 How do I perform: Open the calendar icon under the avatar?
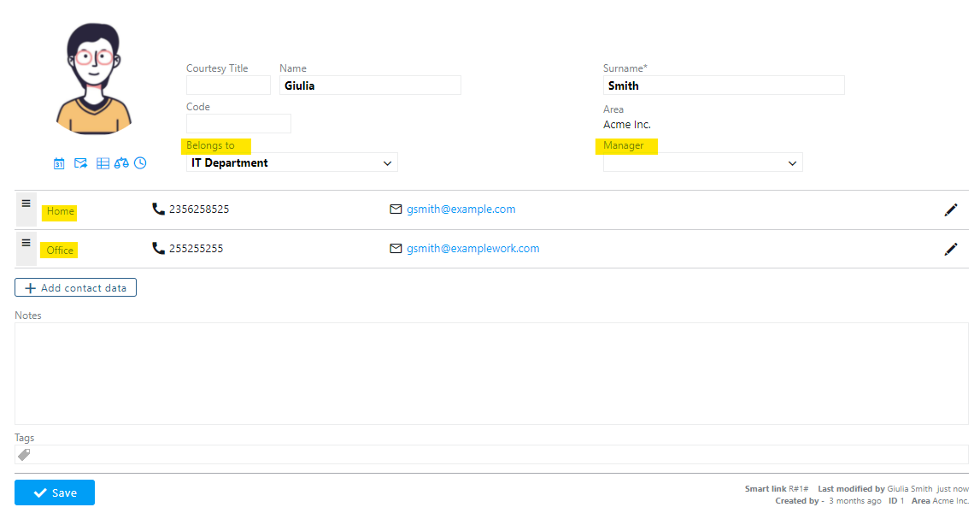click(59, 163)
